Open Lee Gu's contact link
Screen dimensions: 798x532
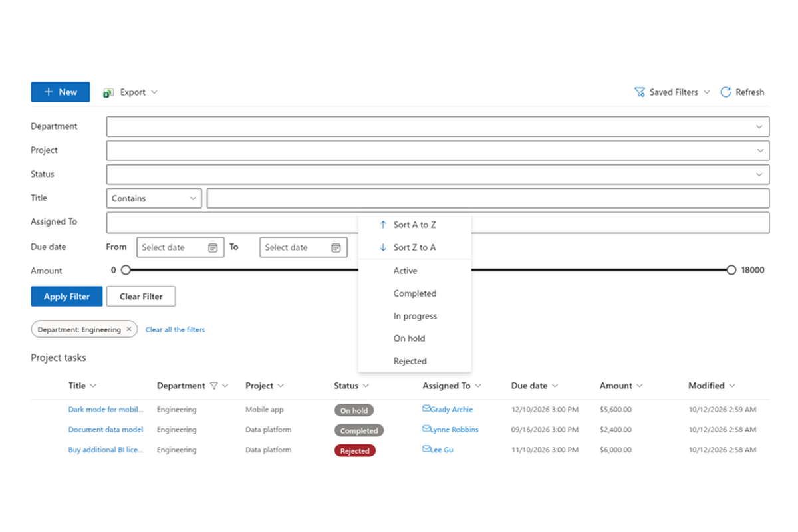(442, 450)
